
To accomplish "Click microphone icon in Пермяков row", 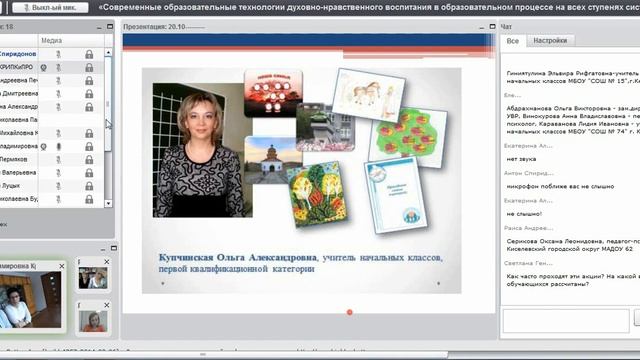I will click(58, 160).
